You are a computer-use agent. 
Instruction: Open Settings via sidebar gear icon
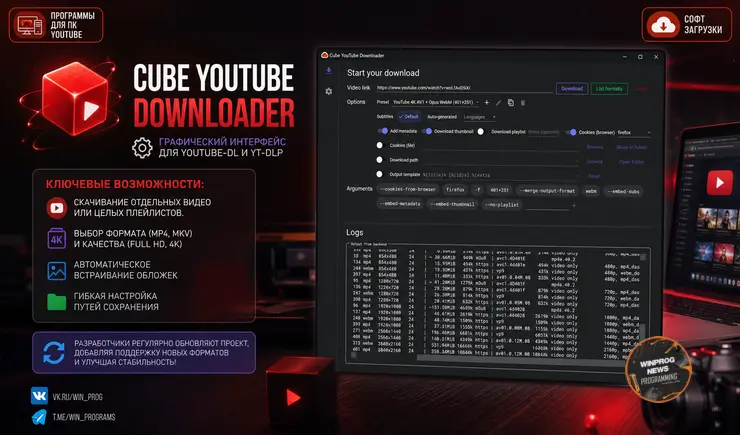329,91
